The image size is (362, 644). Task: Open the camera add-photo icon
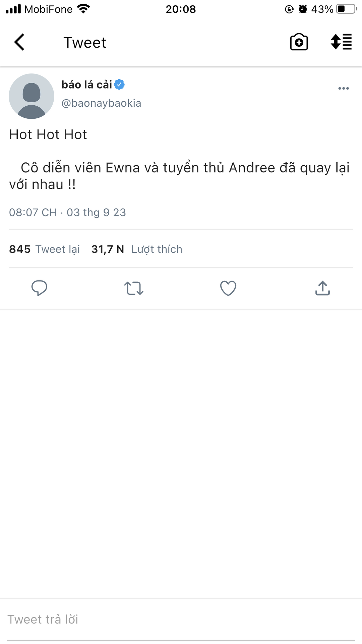[299, 42]
